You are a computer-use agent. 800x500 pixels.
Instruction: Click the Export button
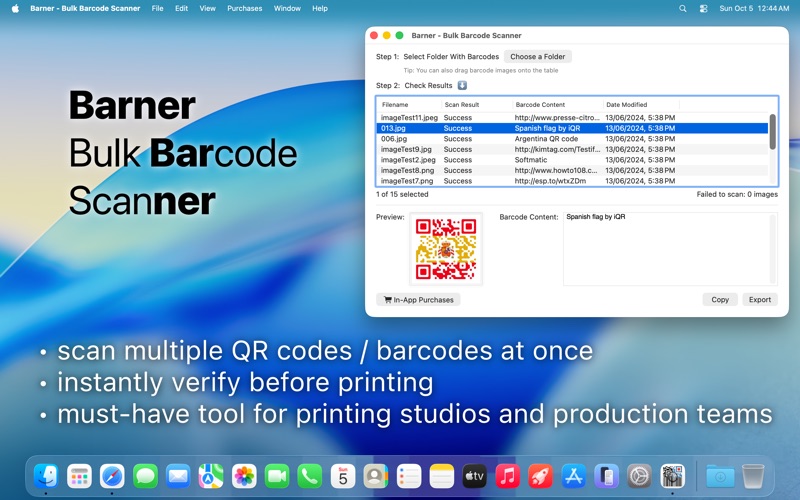pos(760,299)
